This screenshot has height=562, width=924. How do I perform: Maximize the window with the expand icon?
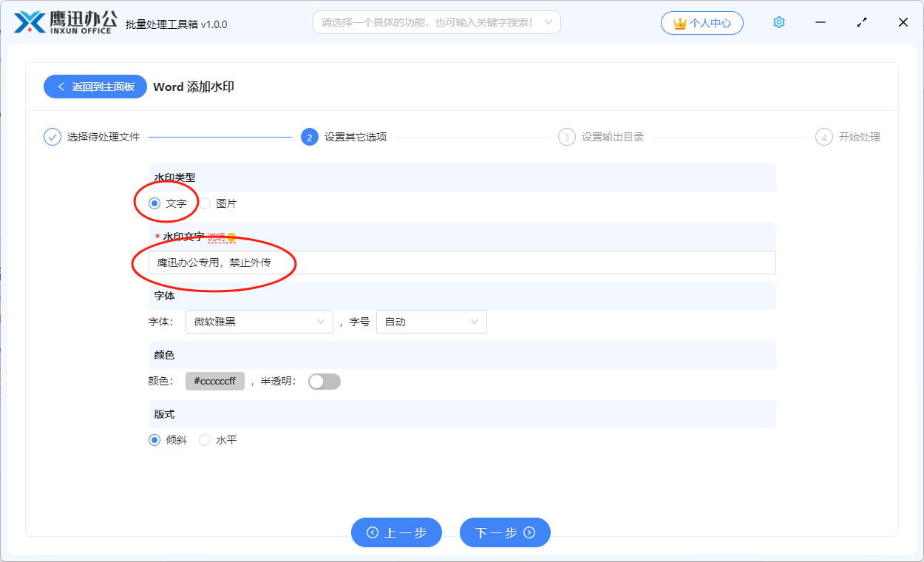point(862,23)
